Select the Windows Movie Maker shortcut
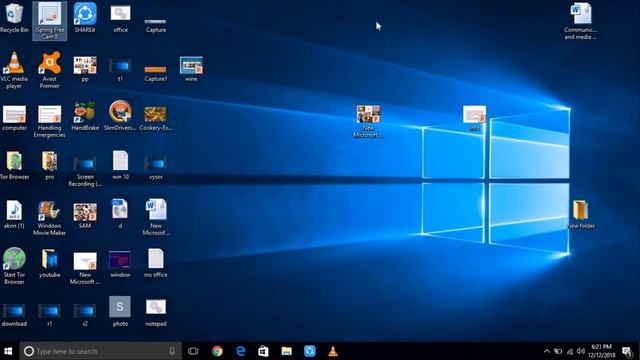The image size is (640, 360). [49, 218]
